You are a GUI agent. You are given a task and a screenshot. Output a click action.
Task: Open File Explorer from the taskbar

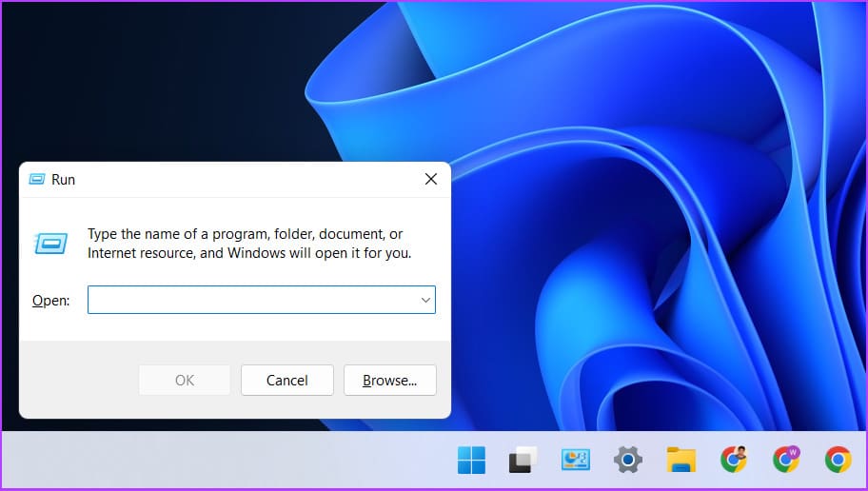[x=681, y=460]
